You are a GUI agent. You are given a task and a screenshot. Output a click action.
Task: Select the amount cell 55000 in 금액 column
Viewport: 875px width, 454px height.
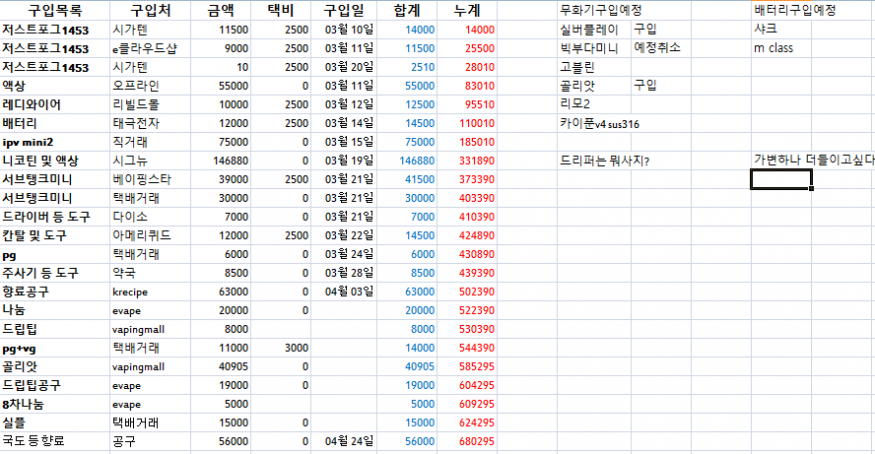coord(220,86)
